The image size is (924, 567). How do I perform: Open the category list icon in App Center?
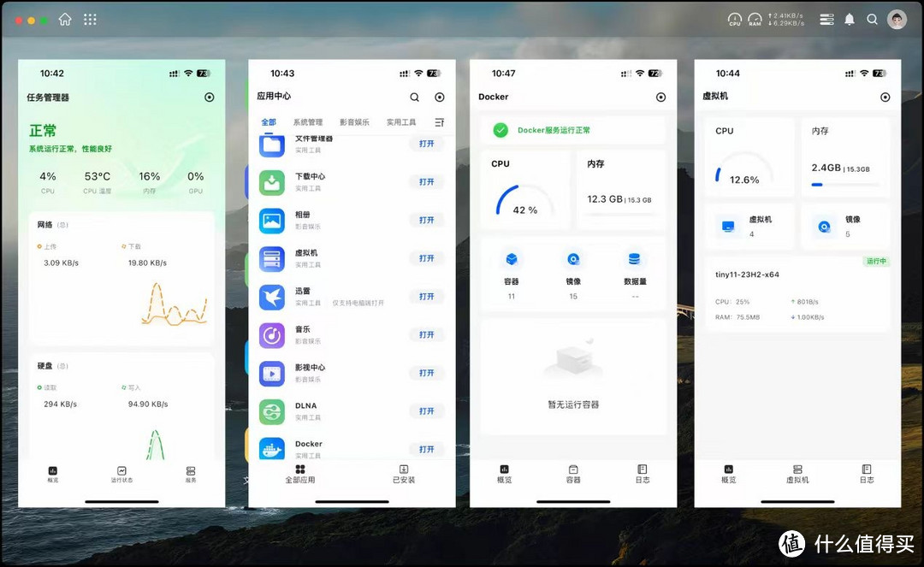440,122
